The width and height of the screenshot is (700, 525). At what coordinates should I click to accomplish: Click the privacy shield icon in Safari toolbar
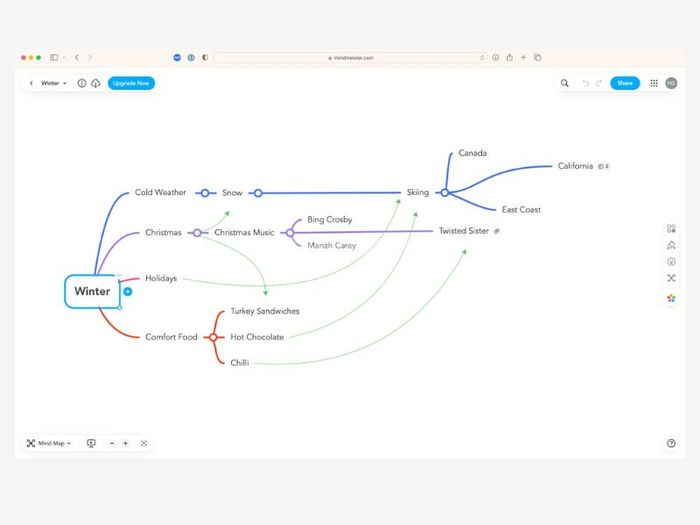pyautogui.click(x=205, y=57)
